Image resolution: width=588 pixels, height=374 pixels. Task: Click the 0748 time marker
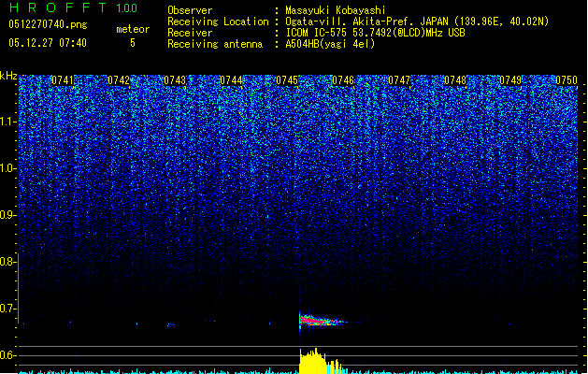[455, 80]
